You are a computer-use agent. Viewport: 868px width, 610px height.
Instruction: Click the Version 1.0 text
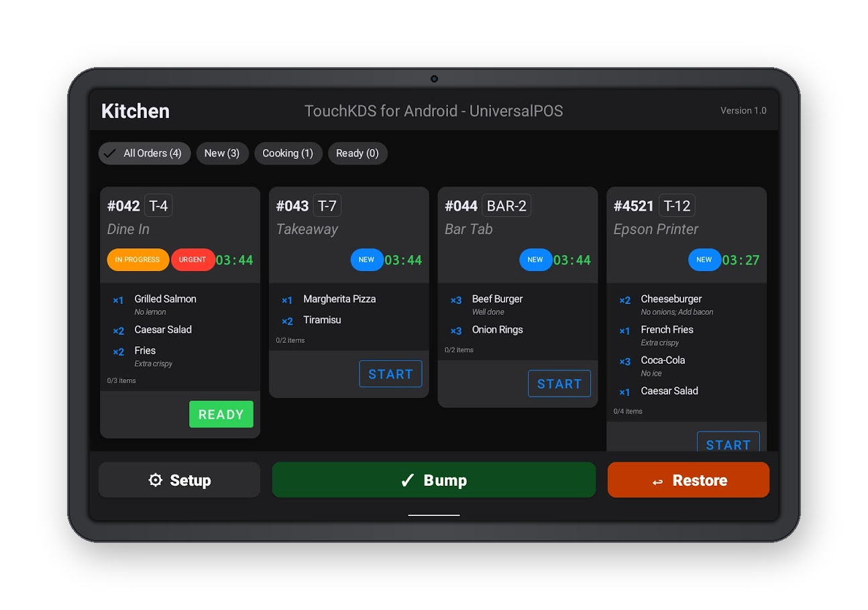743,111
